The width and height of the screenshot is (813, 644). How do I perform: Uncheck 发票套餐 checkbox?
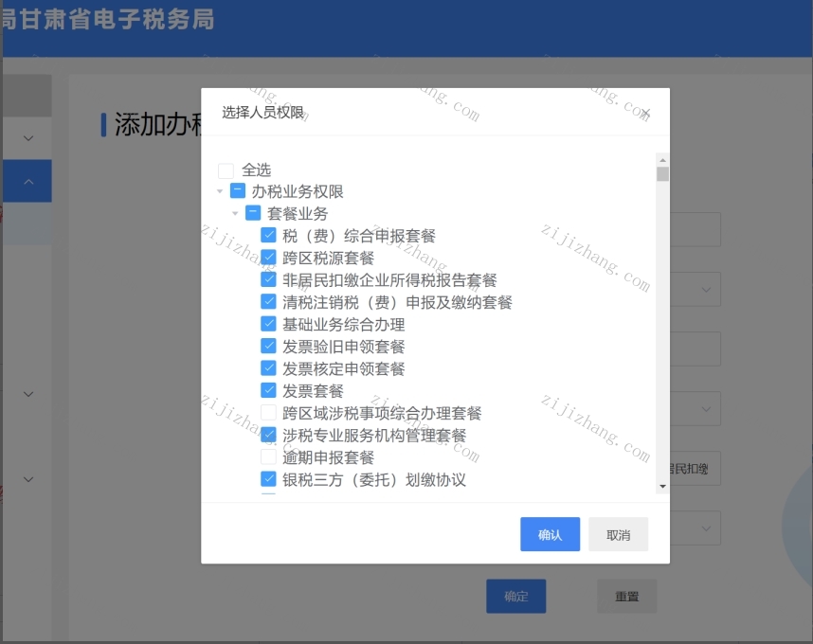(x=268, y=389)
